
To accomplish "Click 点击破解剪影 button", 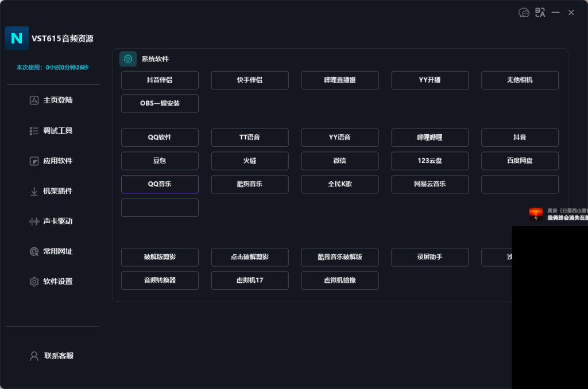I will pyautogui.click(x=250, y=257).
